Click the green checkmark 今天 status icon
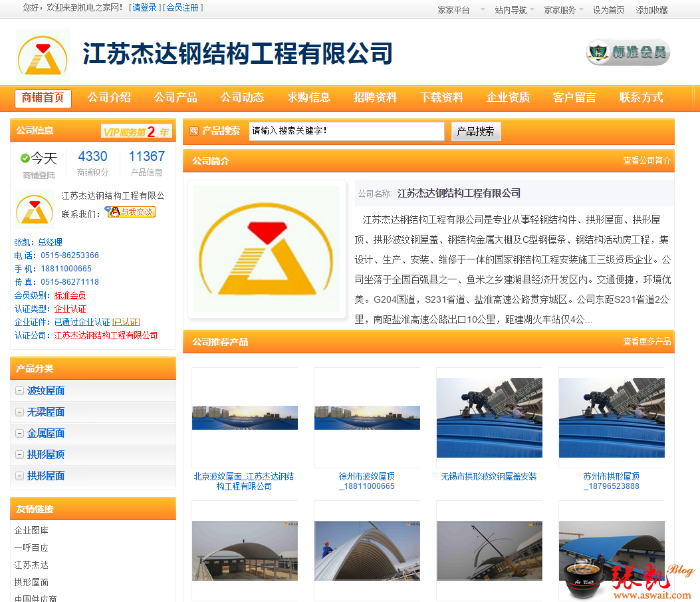 tap(25, 158)
